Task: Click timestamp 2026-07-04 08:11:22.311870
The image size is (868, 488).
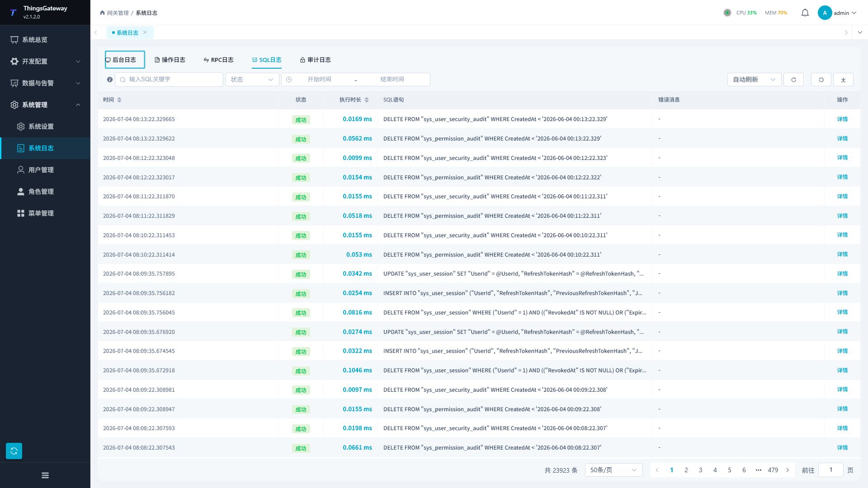Action: (x=139, y=197)
